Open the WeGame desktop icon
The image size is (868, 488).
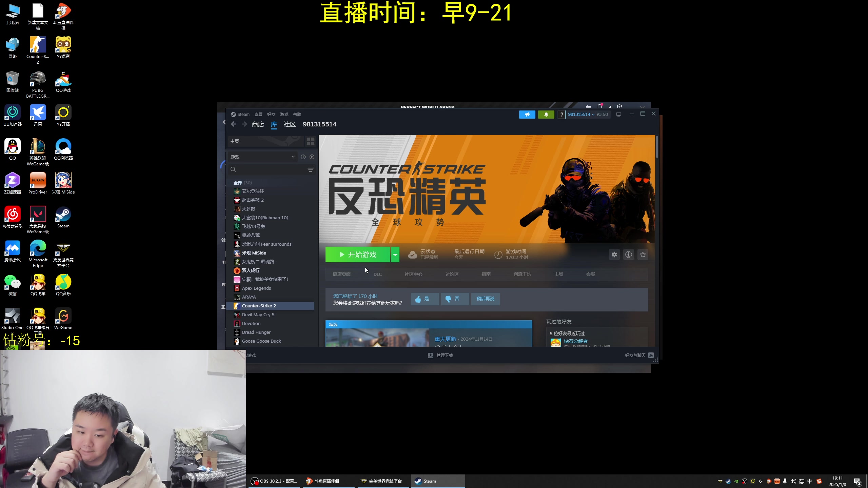[63, 319]
